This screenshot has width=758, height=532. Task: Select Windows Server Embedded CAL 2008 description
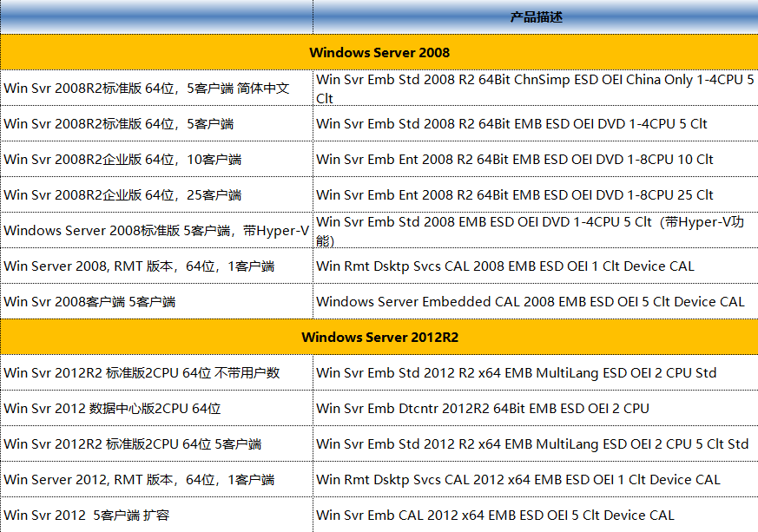pyautogui.click(x=536, y=301)
